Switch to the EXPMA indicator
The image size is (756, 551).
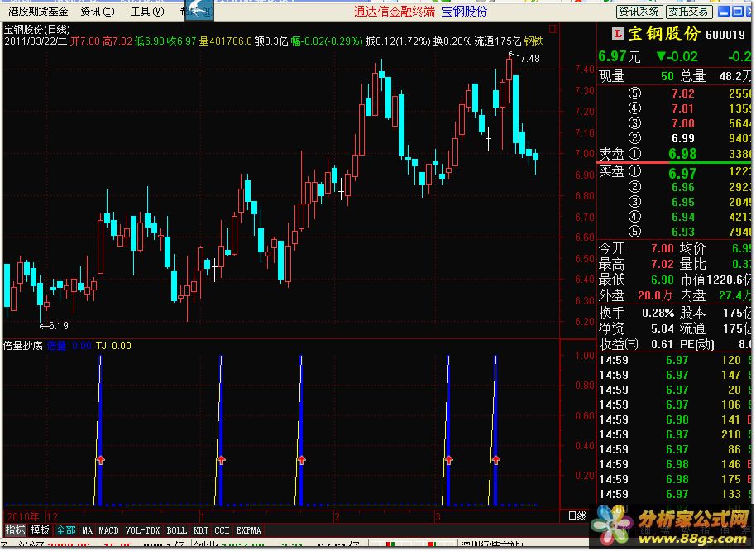249,530
